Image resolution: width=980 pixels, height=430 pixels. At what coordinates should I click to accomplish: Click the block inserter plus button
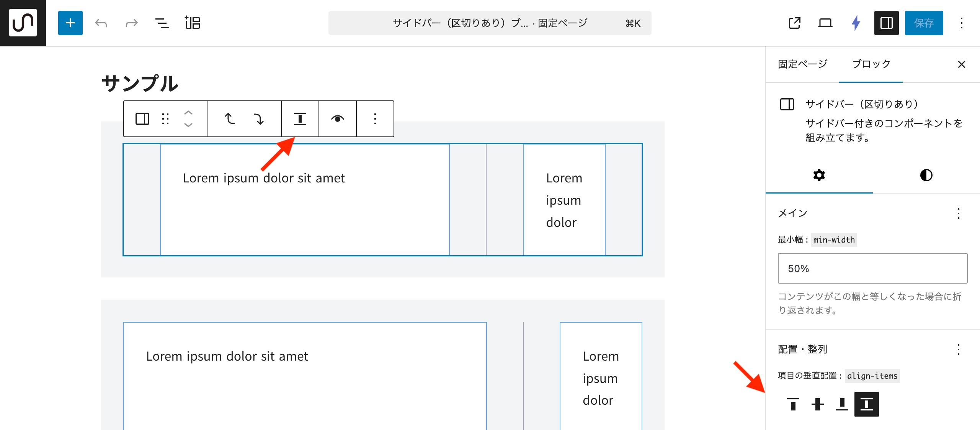click(70, 23)
